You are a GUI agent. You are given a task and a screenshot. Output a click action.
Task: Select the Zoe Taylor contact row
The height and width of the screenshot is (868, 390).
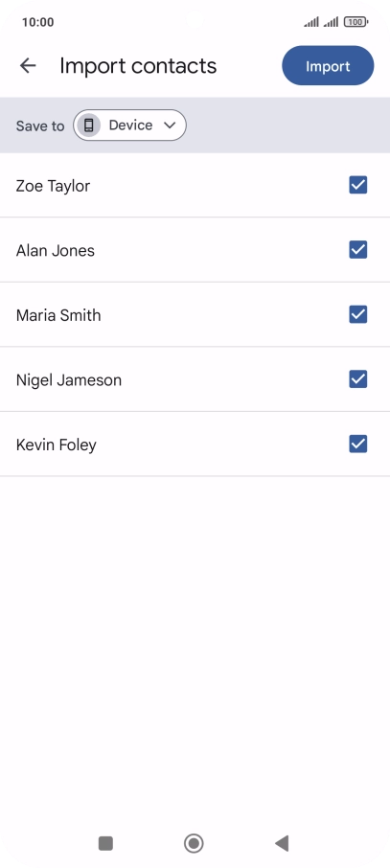[195, 186]
